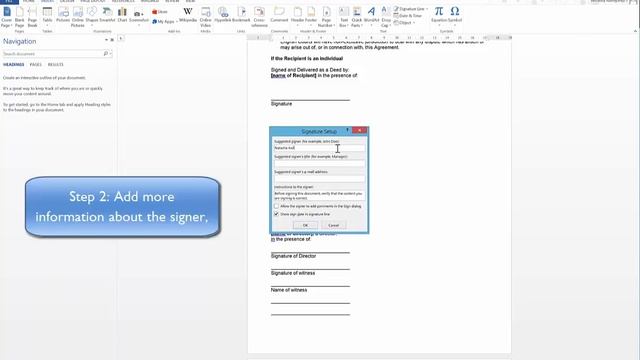Open the Quick Parts menu

[x=357, y=17]
